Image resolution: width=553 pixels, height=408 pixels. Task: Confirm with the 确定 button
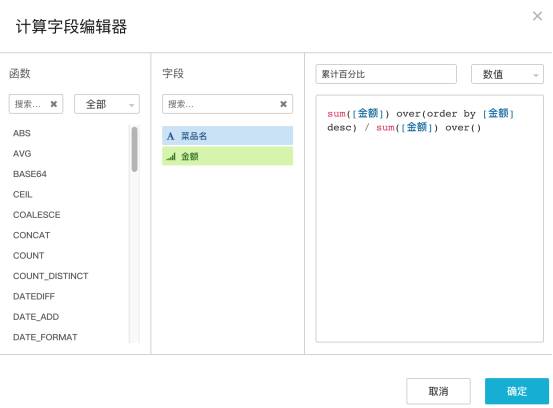point(517,391)
